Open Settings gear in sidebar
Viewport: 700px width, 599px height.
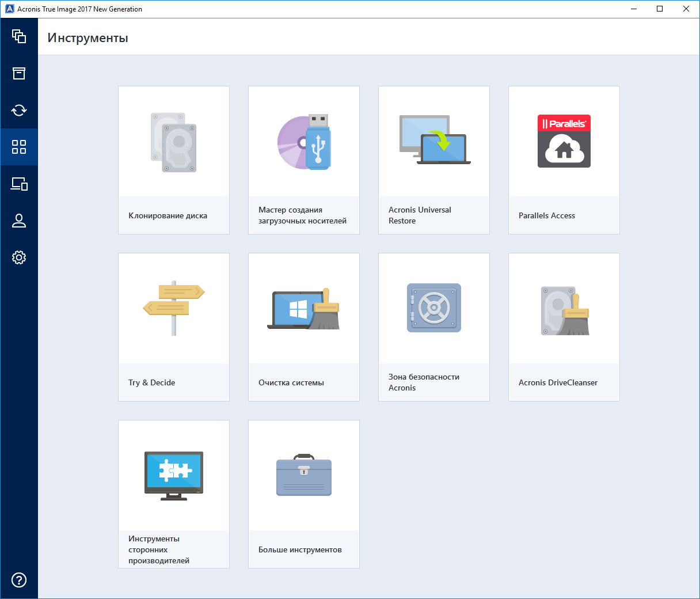coord(19,257)
